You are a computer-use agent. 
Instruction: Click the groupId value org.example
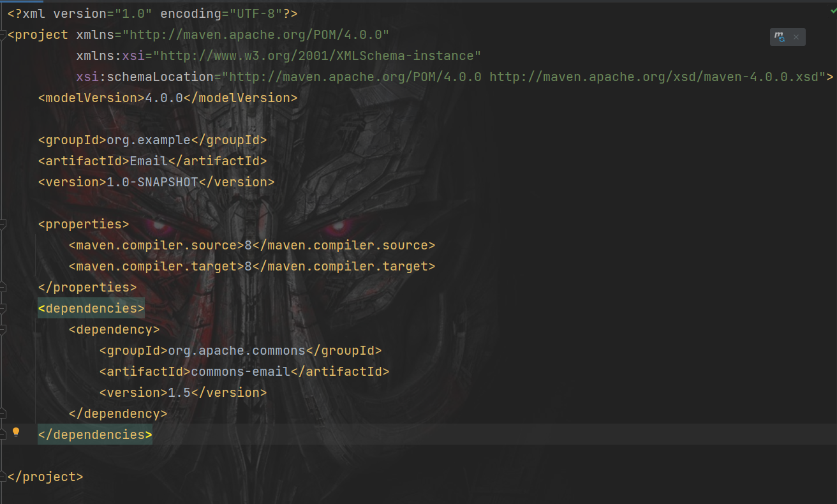(149, 140)
